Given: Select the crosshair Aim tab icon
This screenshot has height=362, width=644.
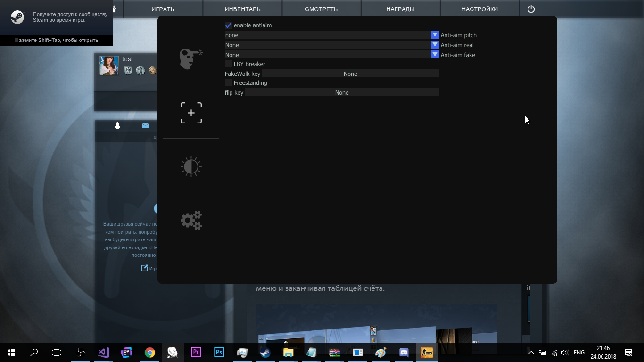Looking at the screenshot, I should point(191,112).
